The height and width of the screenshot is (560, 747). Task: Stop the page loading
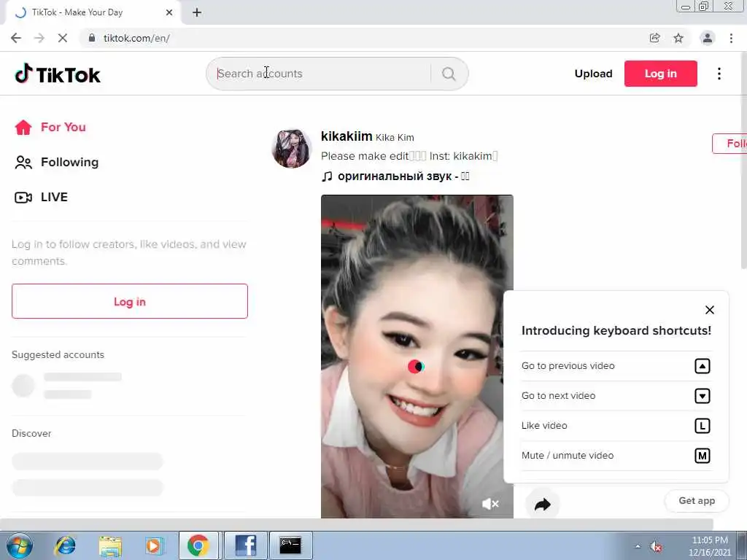tap(63, 38)
